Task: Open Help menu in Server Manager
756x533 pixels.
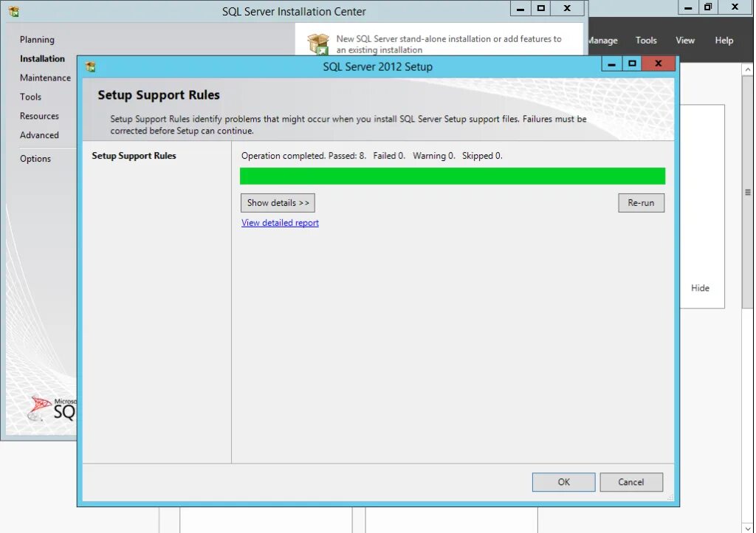Action: click(724, 41)
